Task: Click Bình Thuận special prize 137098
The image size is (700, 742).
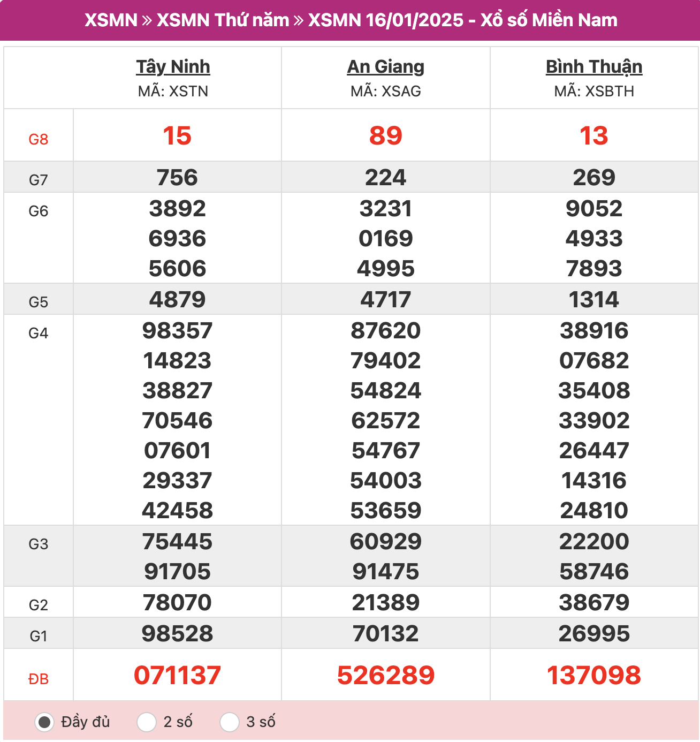Action: tap(594, 675)
